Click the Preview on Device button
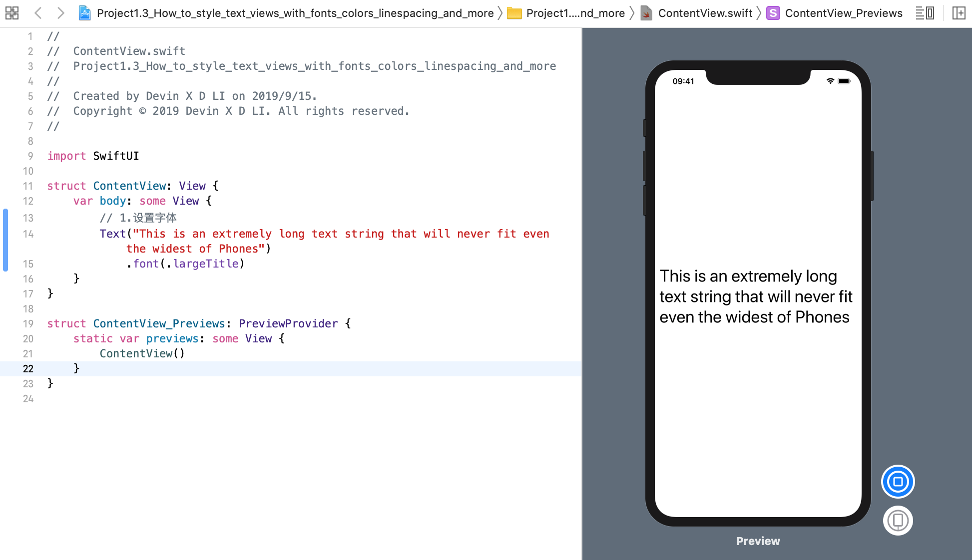This screenshot has height=560, width=972. coord(898,521)
